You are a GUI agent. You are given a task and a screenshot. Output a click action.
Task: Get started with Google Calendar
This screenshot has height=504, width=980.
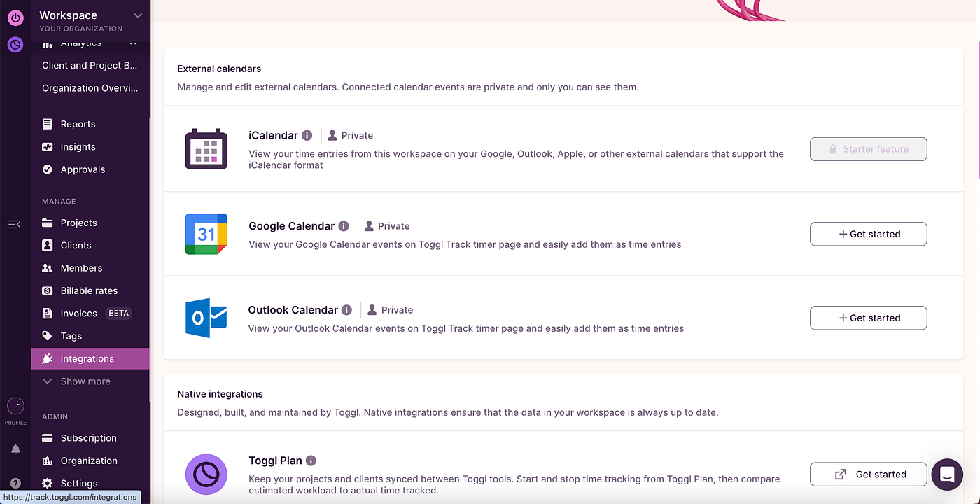(x=868, y=234)
